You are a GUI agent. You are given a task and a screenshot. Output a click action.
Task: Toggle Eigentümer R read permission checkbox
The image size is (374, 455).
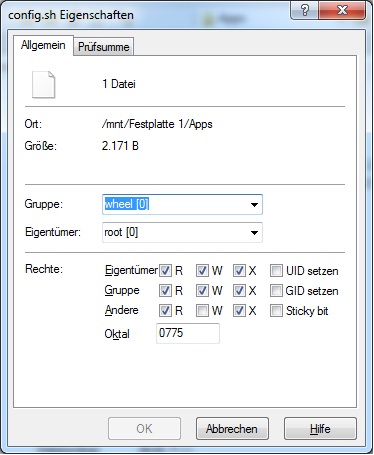[165, 271]
